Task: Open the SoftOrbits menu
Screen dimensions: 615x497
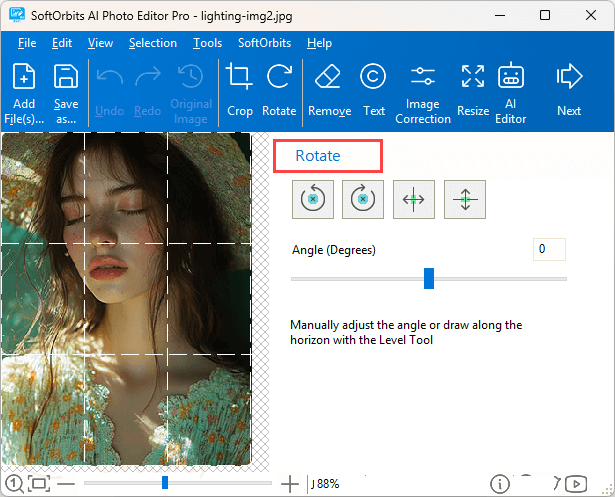Action: pos(264,43)
